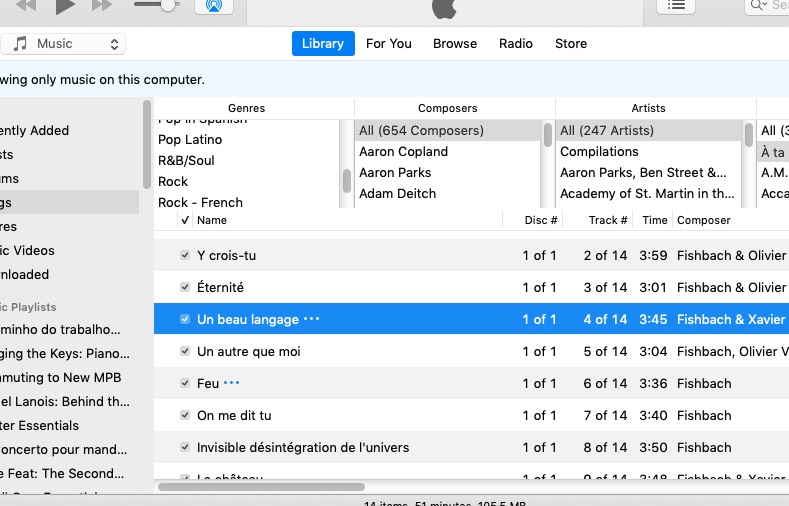Open the For You tab
The height and width of the screenshot is (506, 789).
388,44
